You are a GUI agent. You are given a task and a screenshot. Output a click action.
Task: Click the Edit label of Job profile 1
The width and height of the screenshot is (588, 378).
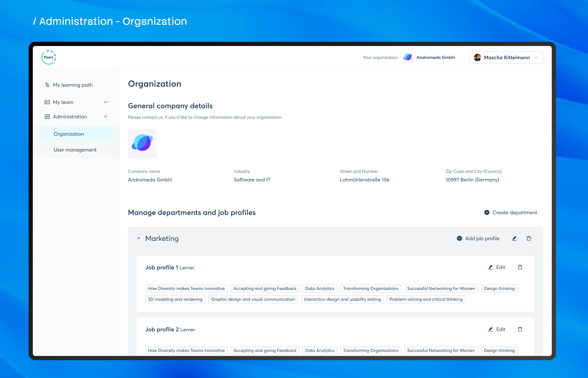[x=501, y=267]
